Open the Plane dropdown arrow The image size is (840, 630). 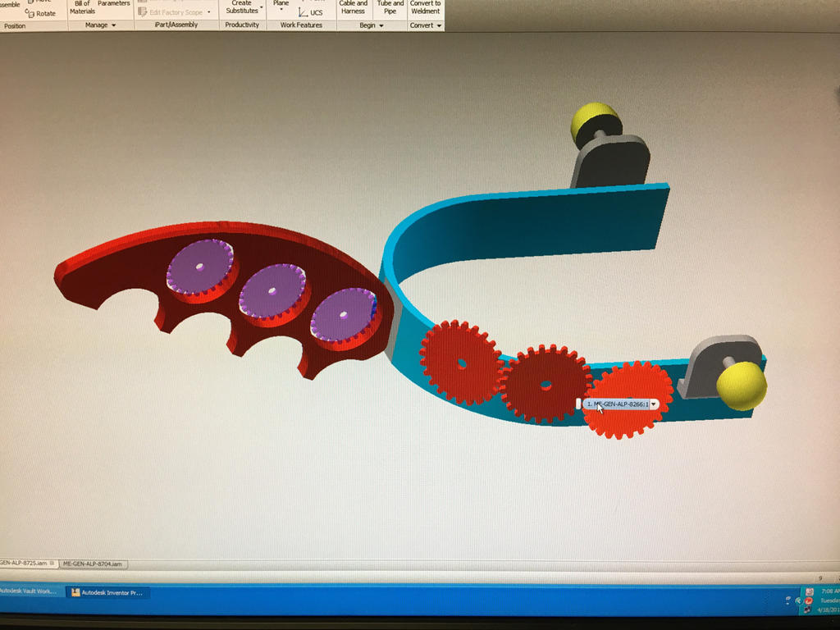pyautogui.click(x=281, y=9)
